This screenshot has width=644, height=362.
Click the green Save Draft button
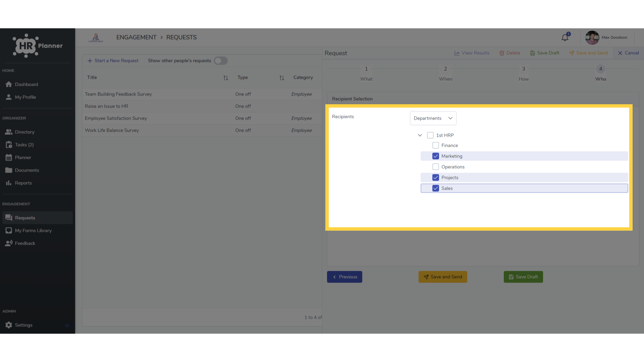coord(523,277)
